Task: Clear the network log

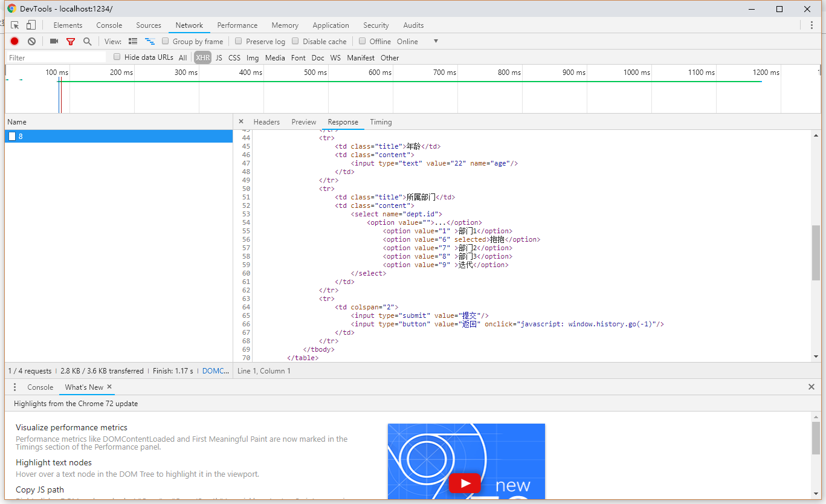Action: coord(31,41)
